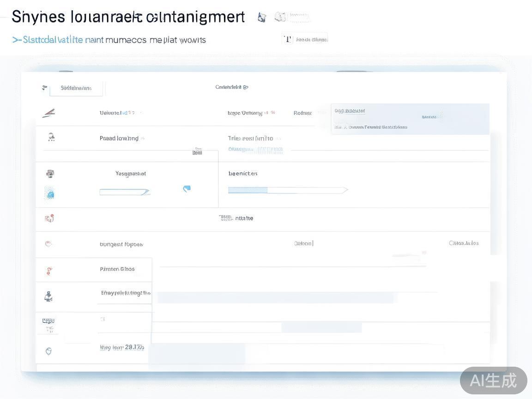
Task: Click the blue icon beside the page title
Action: pos(262,18)
